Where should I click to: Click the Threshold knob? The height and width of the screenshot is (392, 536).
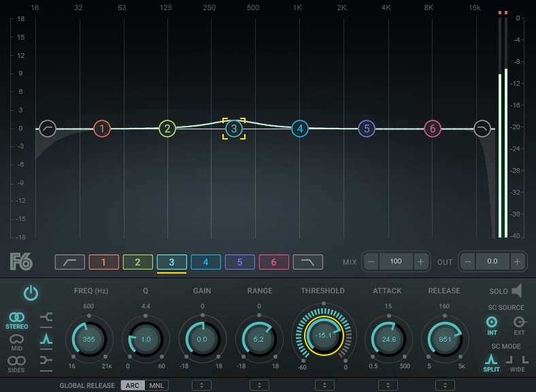coord(322,336)
